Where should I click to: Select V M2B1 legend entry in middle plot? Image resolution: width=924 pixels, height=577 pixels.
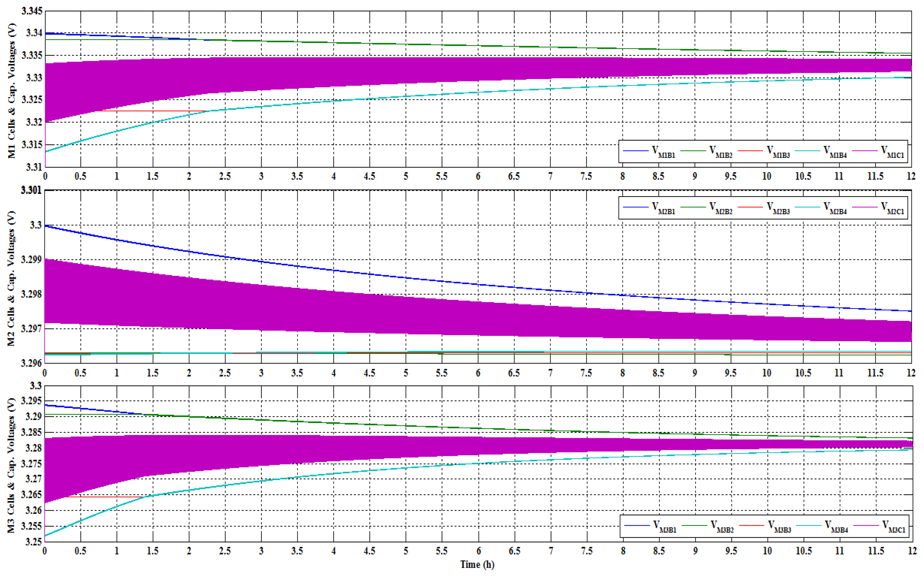663,208
